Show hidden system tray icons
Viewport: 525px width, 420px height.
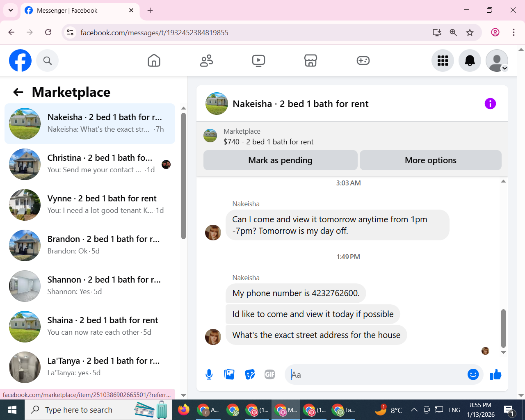(x=414, y=410)
